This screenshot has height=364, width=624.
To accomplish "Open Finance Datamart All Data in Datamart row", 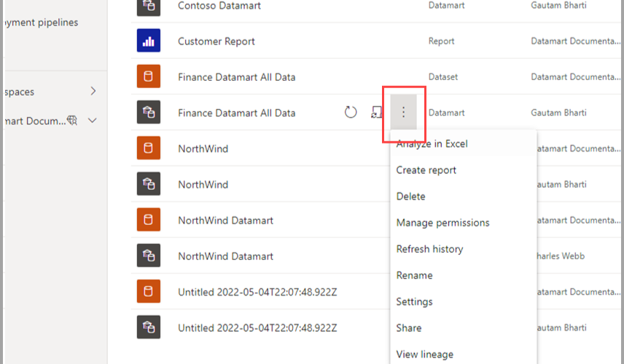I will 236,113.
